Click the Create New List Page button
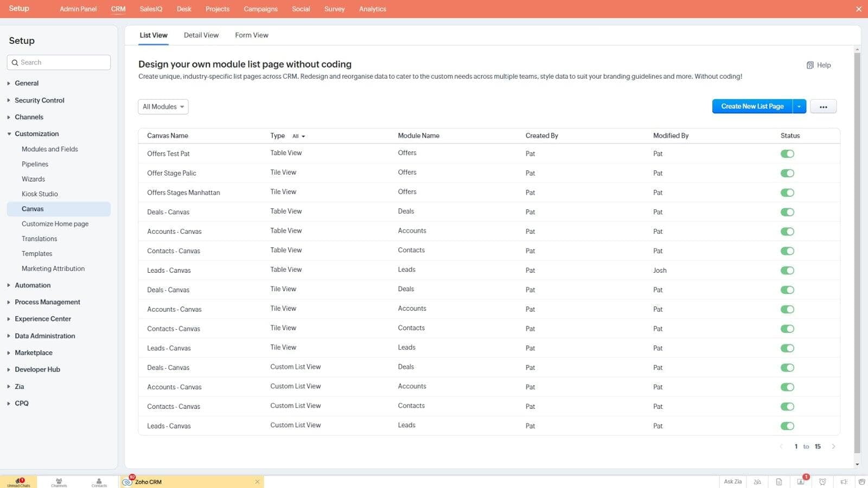 click(752, 106)
